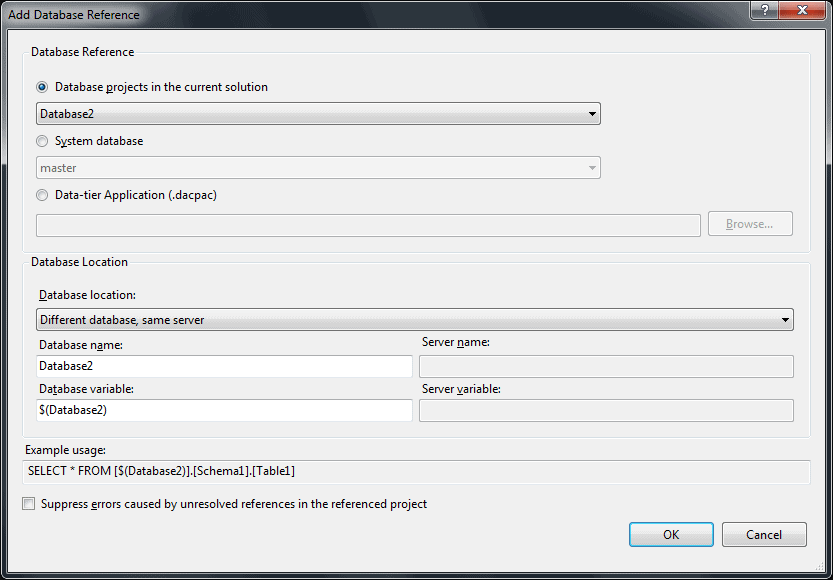Expand the Database location dropdown
Screen dimensions: 835x580
415,320
